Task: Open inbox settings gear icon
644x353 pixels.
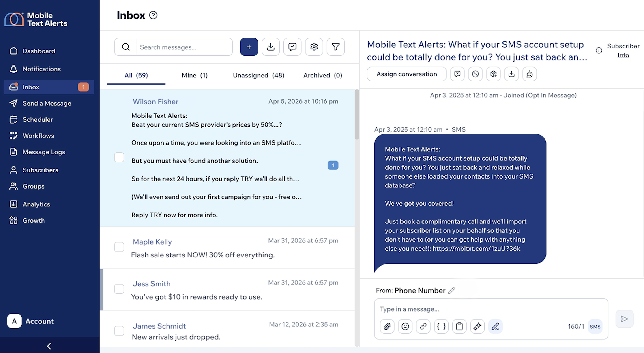Action: coord(314,47)
